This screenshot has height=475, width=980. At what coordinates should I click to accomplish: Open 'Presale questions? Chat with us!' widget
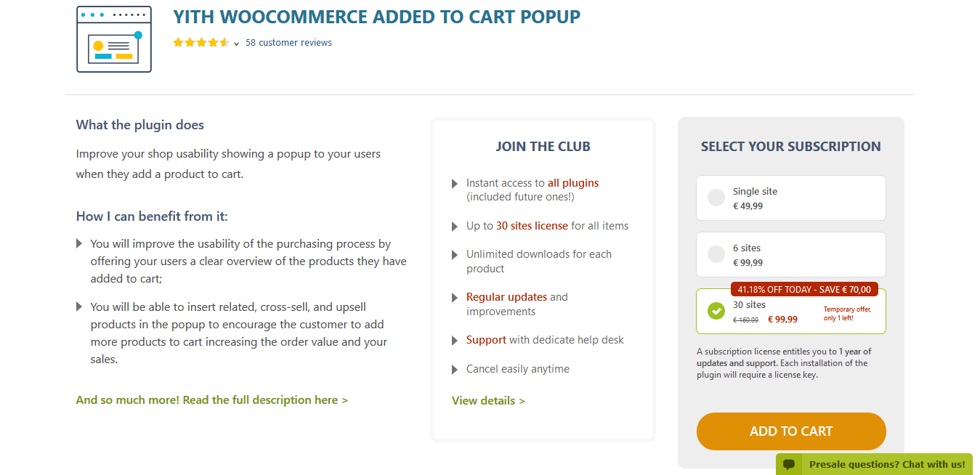(x=874, y=464)
